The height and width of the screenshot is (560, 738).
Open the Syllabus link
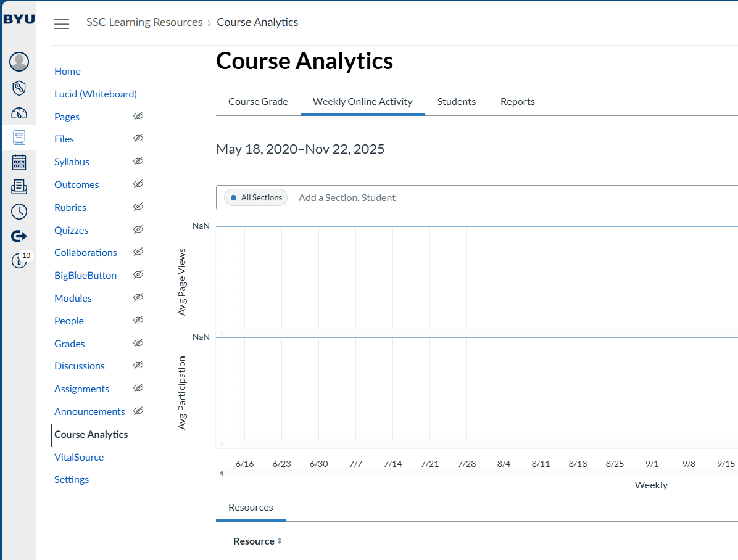(72, 162)
